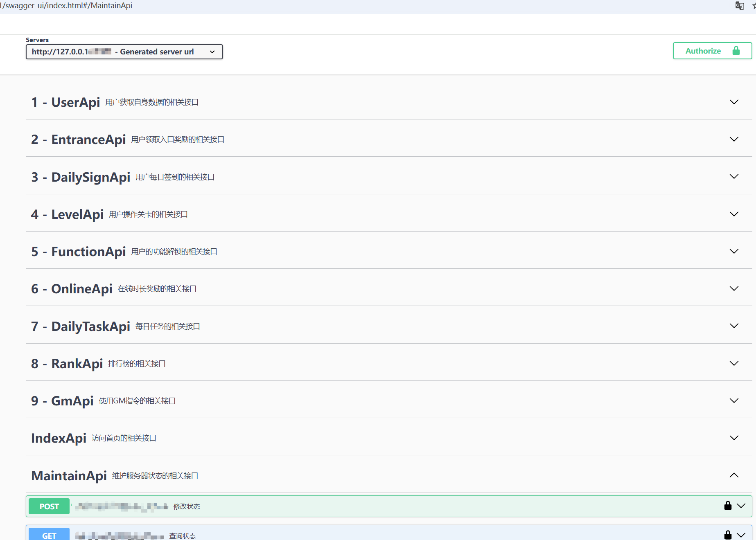Image resolution: width=756 pixels, height=540 pixels.
Task: Expand the 4 - LevelApi section chevron
Action: [734, 214]
